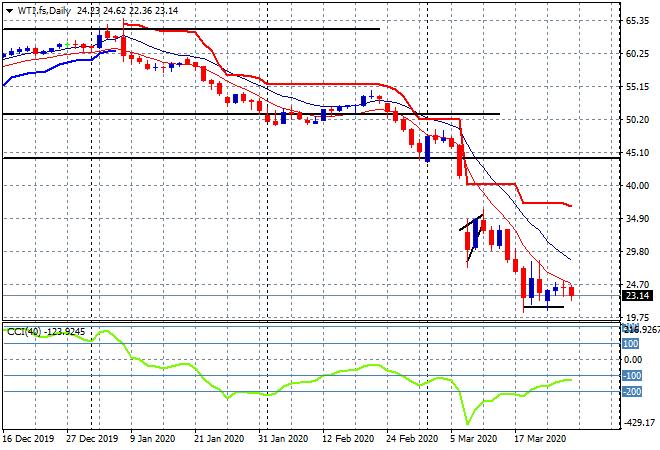This screenshot has height=450, width=660.
Task: Click the 9 Jan 2020 date label
Action: (x=152, y=438)
